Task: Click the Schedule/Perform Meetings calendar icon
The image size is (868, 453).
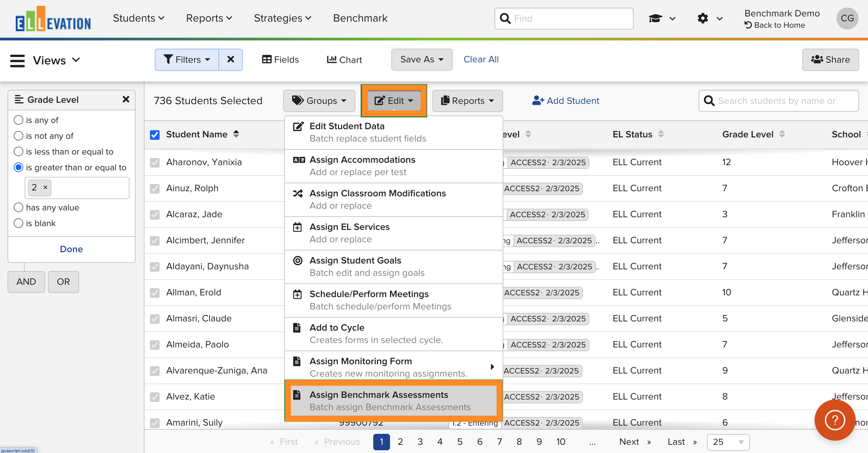Action: point(298,294)
